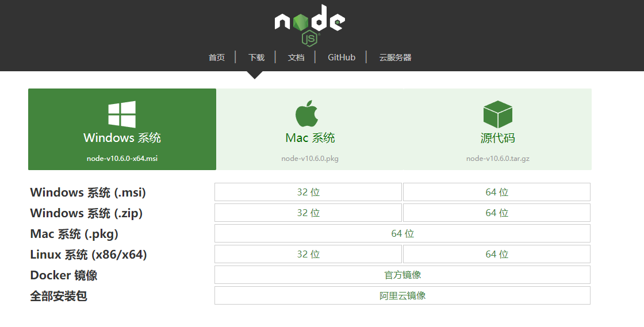
Task: Choose 64 位 for Linux x86/x64
Action: [497, 254]
